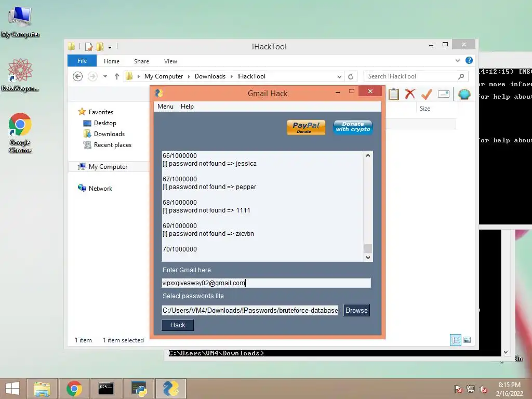Click the '69/1000000' log line
532x399 pixels.
point(179,226)
